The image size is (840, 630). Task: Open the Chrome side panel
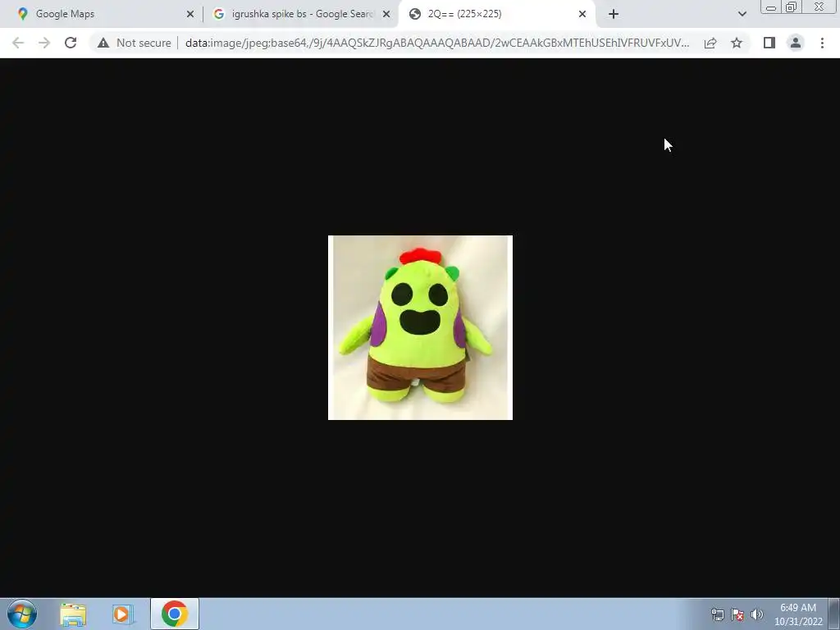click(x=769, y=43)
